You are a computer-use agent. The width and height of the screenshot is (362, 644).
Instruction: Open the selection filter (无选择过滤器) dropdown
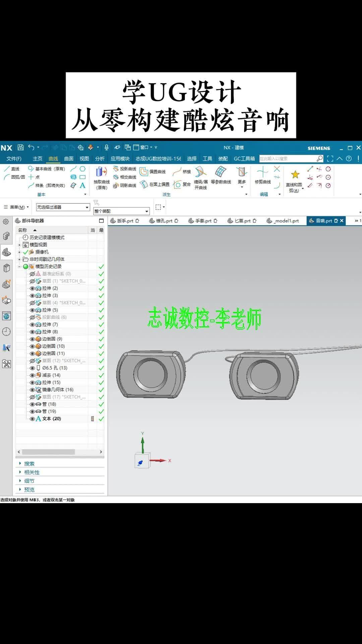63,207
